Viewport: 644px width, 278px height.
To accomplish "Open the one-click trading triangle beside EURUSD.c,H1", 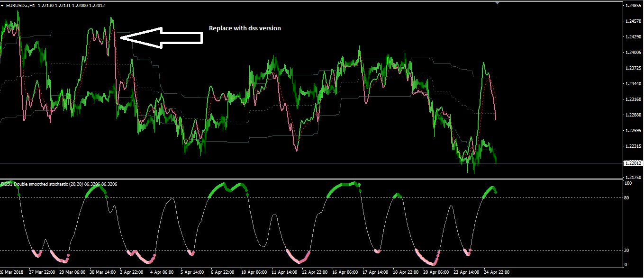I will (x=2, y=5).
